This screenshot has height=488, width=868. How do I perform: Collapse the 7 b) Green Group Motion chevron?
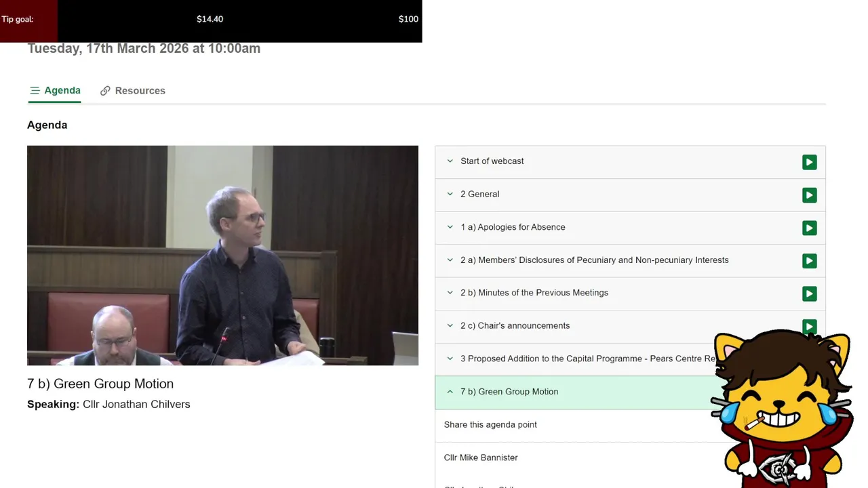450,392
